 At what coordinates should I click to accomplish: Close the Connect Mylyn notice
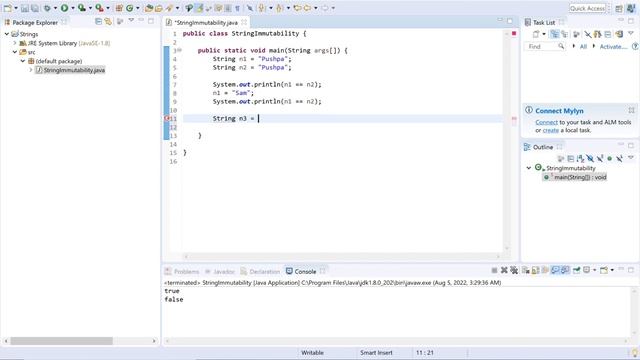[631, 110]
